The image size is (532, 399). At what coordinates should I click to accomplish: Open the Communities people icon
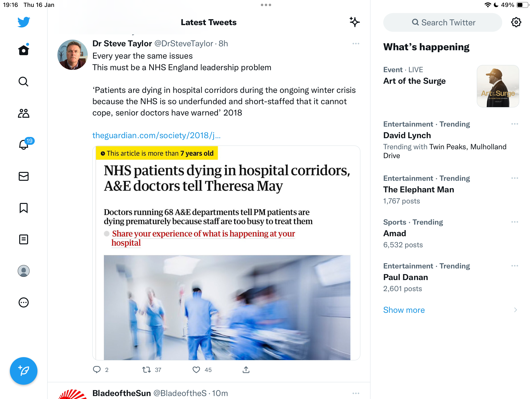(x=24, y=113)
